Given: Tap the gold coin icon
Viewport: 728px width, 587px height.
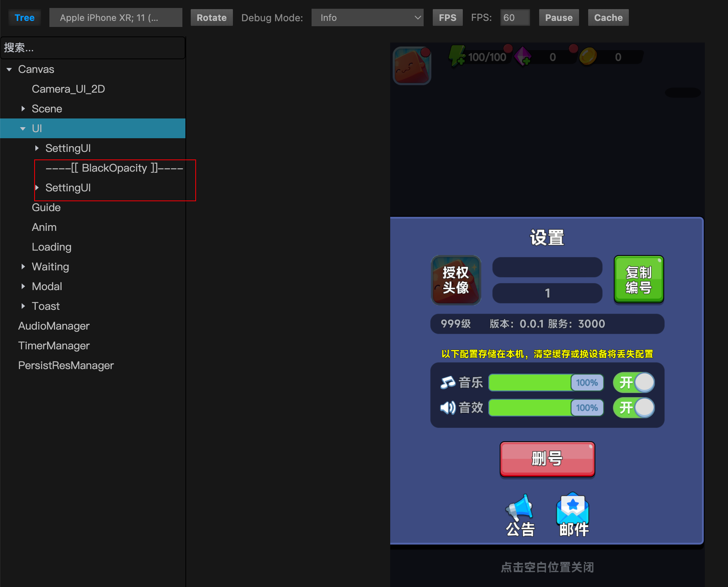Looking at the screenshot, I should [588, 57].
